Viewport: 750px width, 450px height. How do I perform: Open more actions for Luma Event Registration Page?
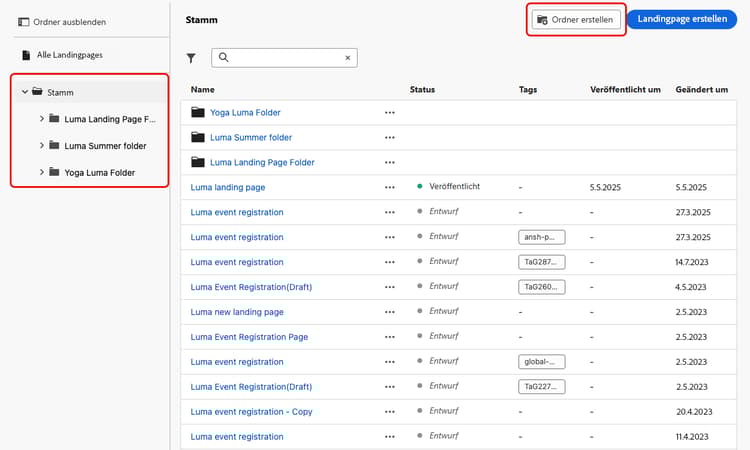pyautogui.click(x=389, y=337)
